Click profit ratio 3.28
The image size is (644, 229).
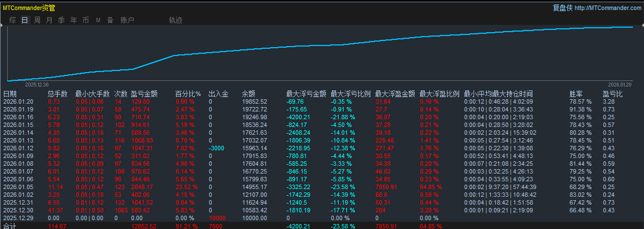pos(608,101)
